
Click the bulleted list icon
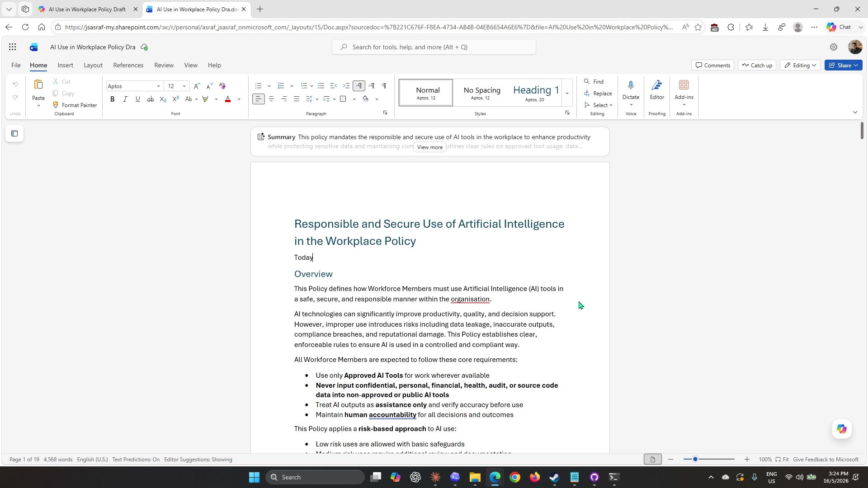(259, 86)
